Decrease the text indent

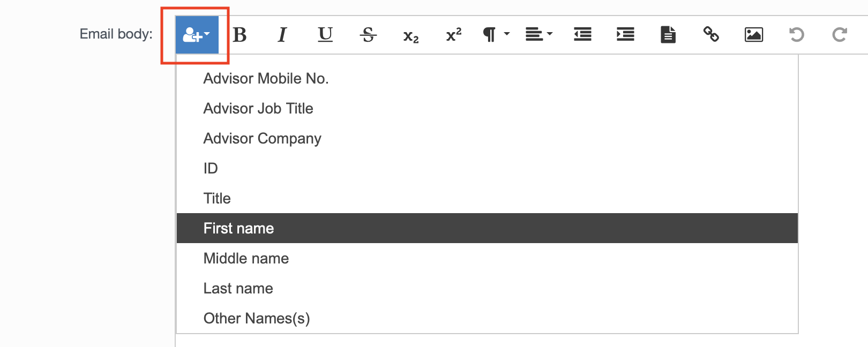click(582, 34)
